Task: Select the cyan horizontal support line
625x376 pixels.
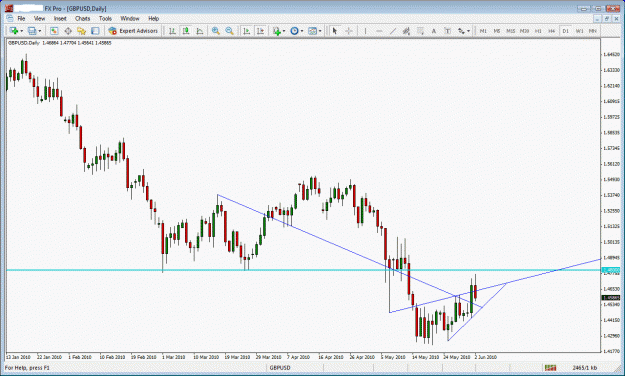Action: tap(303, 270)
